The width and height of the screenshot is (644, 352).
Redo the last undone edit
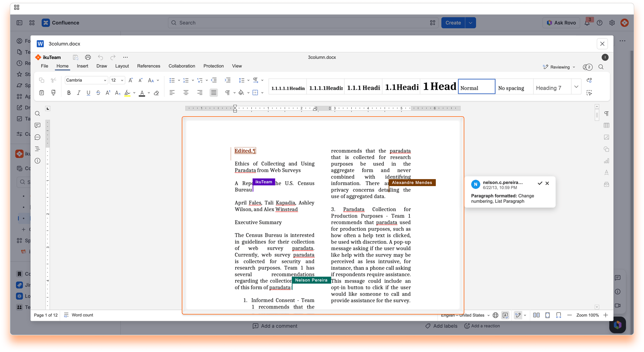[113, 57]
